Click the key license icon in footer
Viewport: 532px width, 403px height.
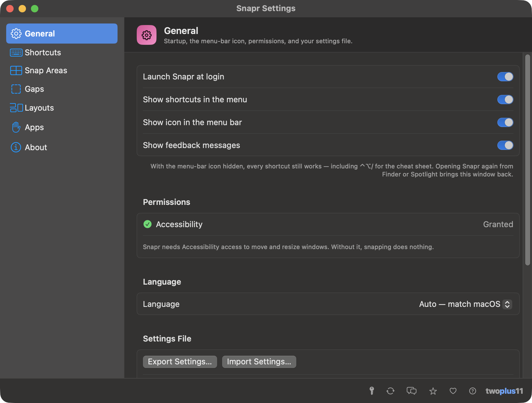[372, 391]
